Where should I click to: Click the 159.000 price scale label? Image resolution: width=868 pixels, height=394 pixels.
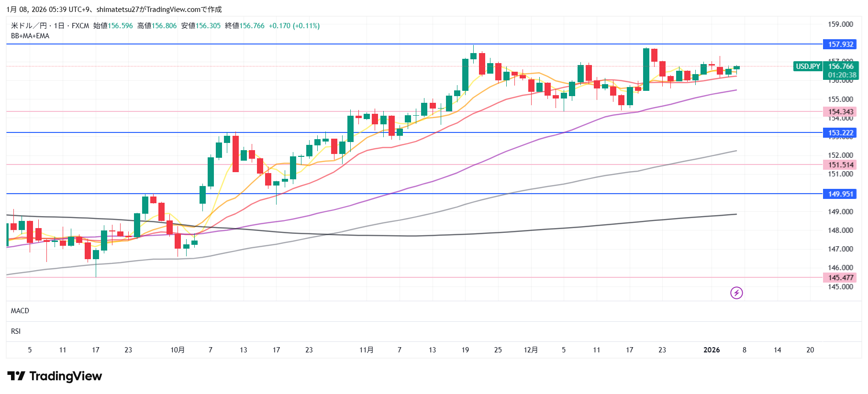click(x=840, y=24)
